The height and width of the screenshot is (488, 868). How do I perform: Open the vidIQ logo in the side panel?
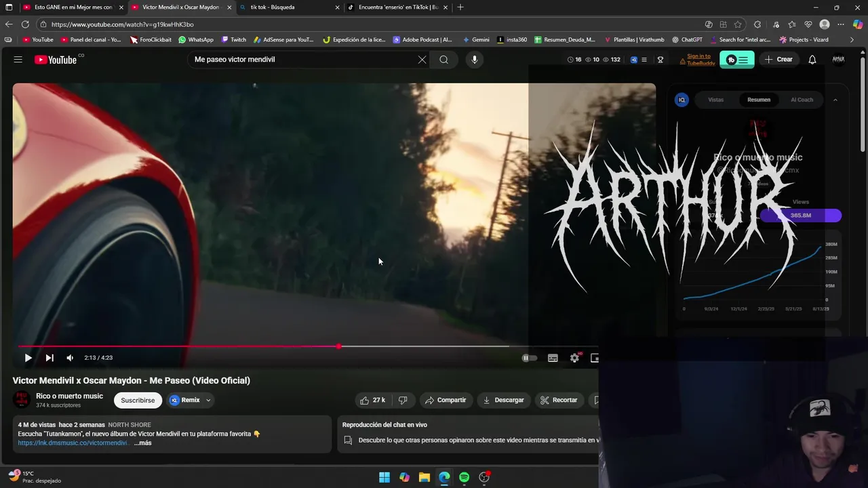682,100
